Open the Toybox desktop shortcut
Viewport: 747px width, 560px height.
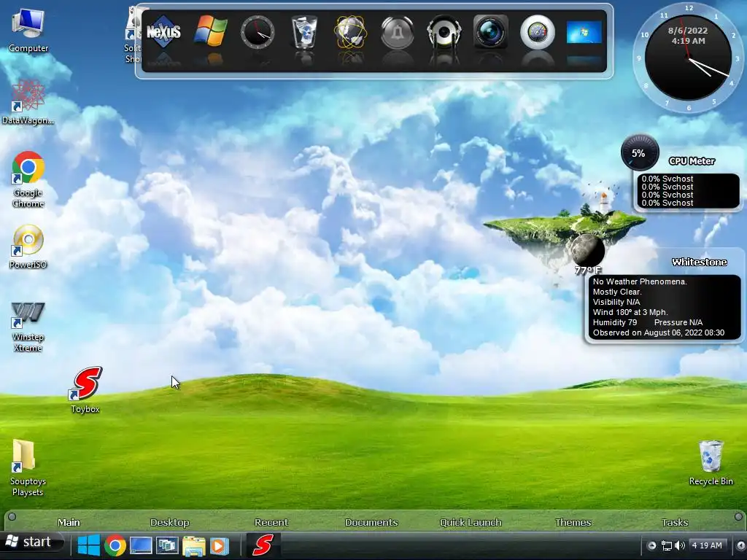pos(86,389)
